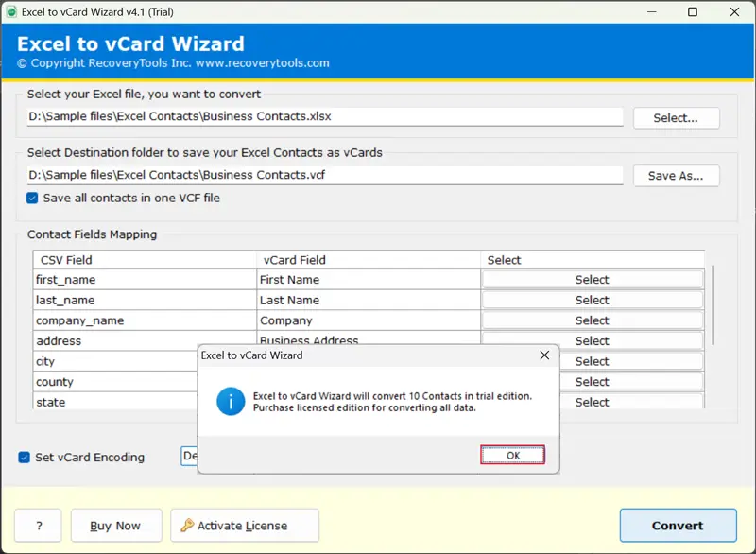Open the vCard encoding dropdown
This screenshot has width=756, height=554.
coord(189,457)
